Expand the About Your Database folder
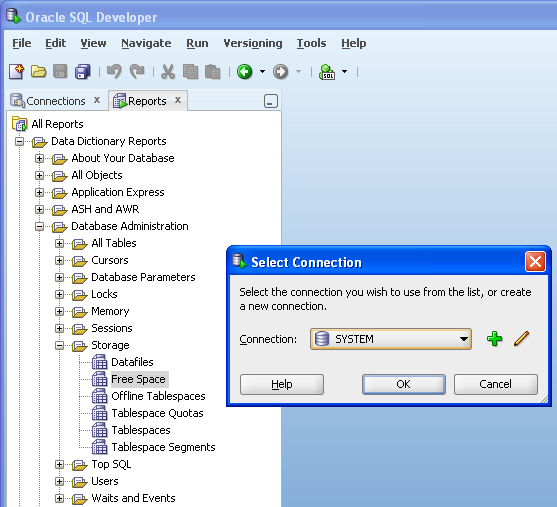This screenshot has width=557, height=507. 39,158
